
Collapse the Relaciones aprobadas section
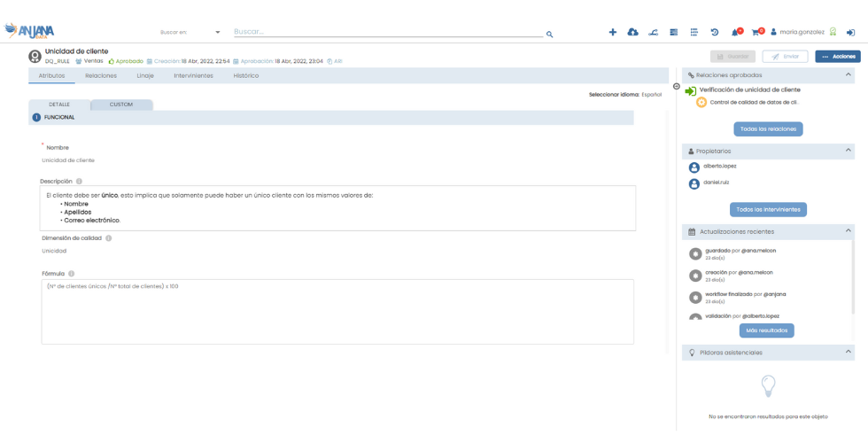point(849,75)
